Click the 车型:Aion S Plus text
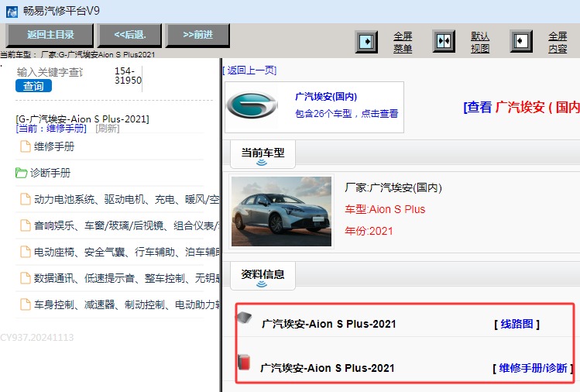This screenshot has width=580, height=392. [x=385, y=209]
